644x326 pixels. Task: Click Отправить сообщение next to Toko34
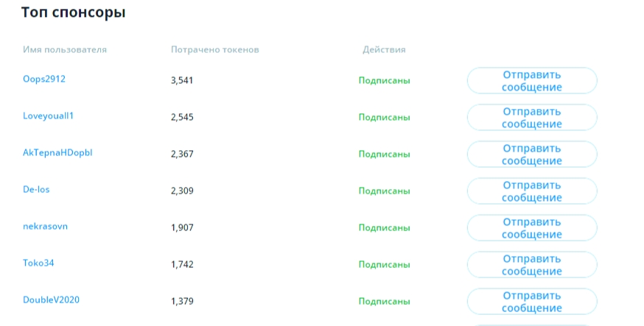click(x=532, y=265)
